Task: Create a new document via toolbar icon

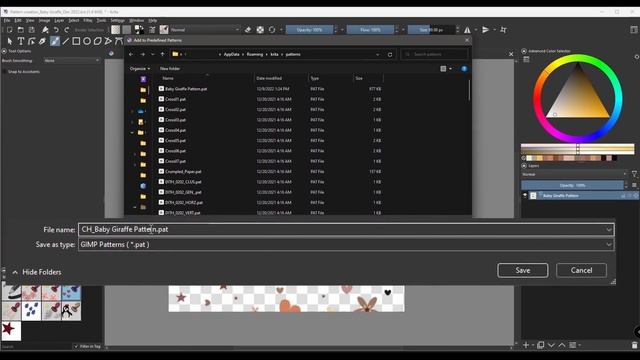Action: point(9,30)
